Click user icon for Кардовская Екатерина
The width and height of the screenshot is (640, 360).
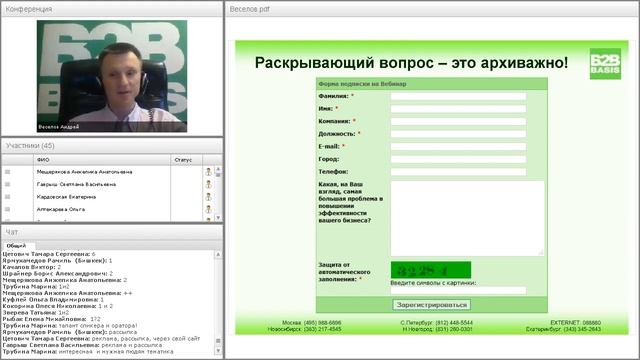[x=208, y=197]
